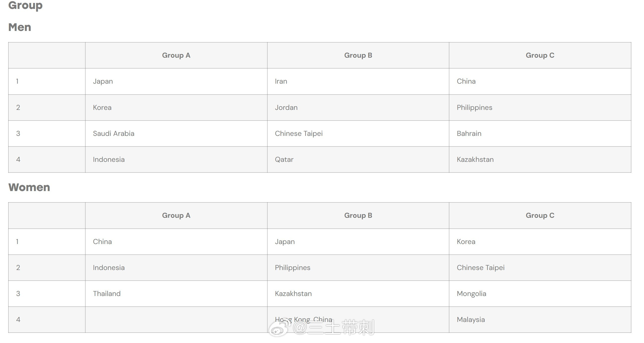Click the Women section heading
This screenshot has height=343, width=644.
(29, 187)
